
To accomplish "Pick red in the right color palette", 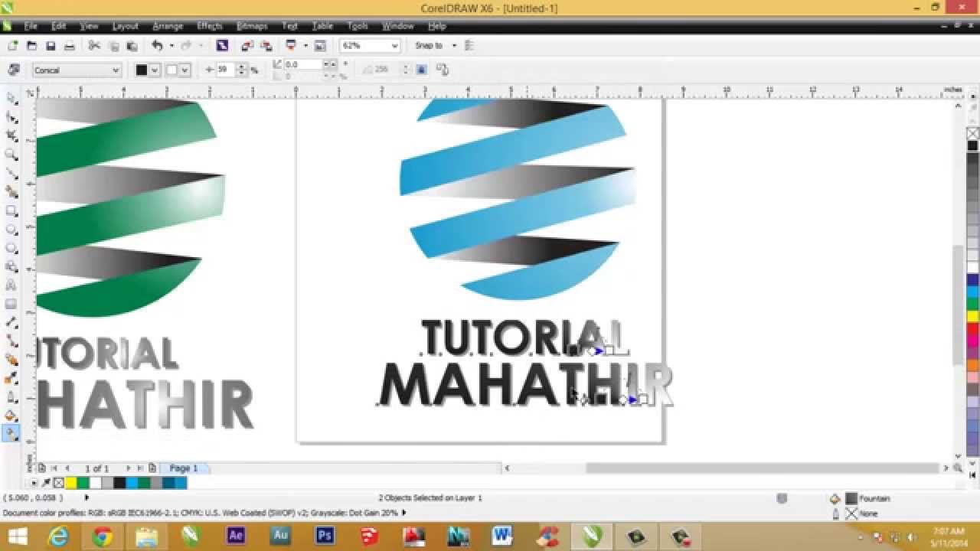I will pos(973,328).
